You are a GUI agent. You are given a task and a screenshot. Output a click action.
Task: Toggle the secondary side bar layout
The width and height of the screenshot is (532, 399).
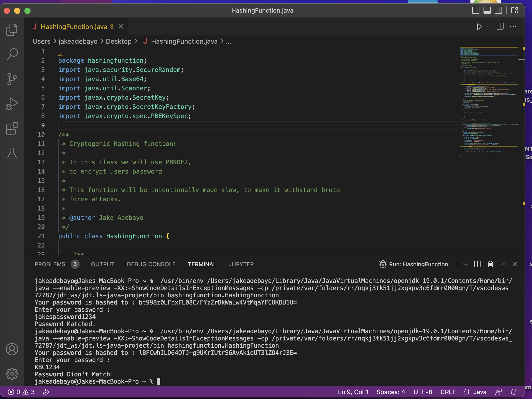click(498, 10)
